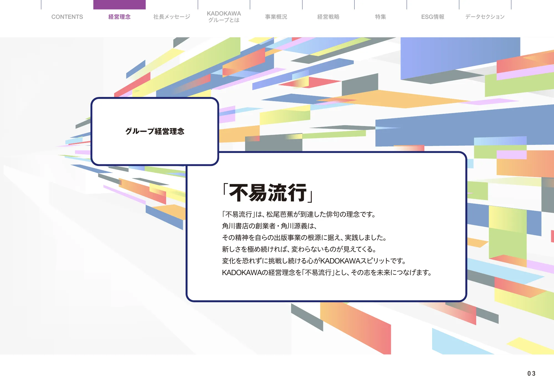Open the ESG情報 tab
554x392 pixels.
pyautogui.click(x=433, y=17)
